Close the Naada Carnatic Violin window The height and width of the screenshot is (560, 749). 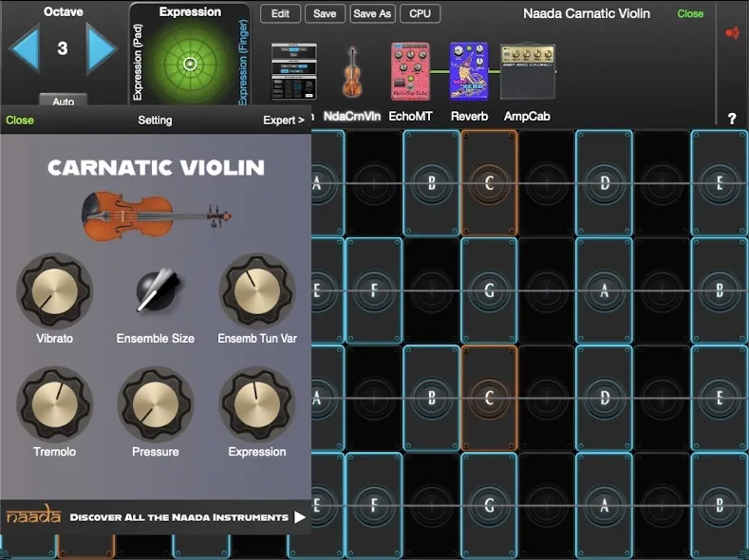tap(690, 14)
